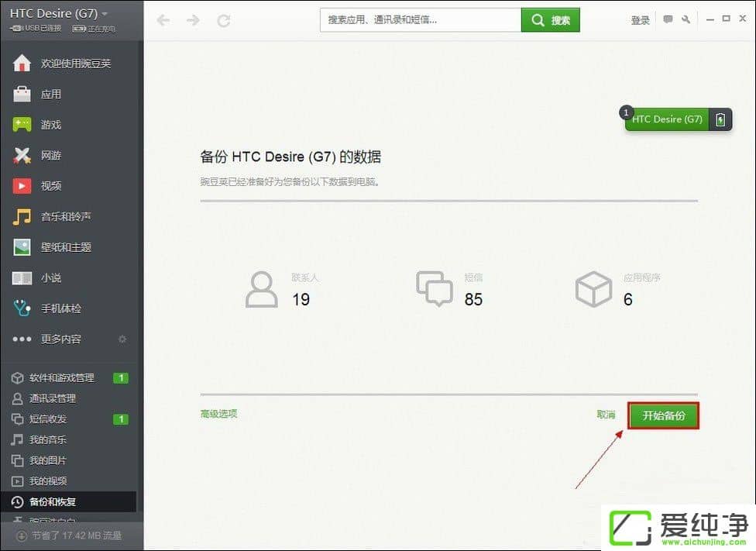Open 短信收发 sidebar item

48,419
